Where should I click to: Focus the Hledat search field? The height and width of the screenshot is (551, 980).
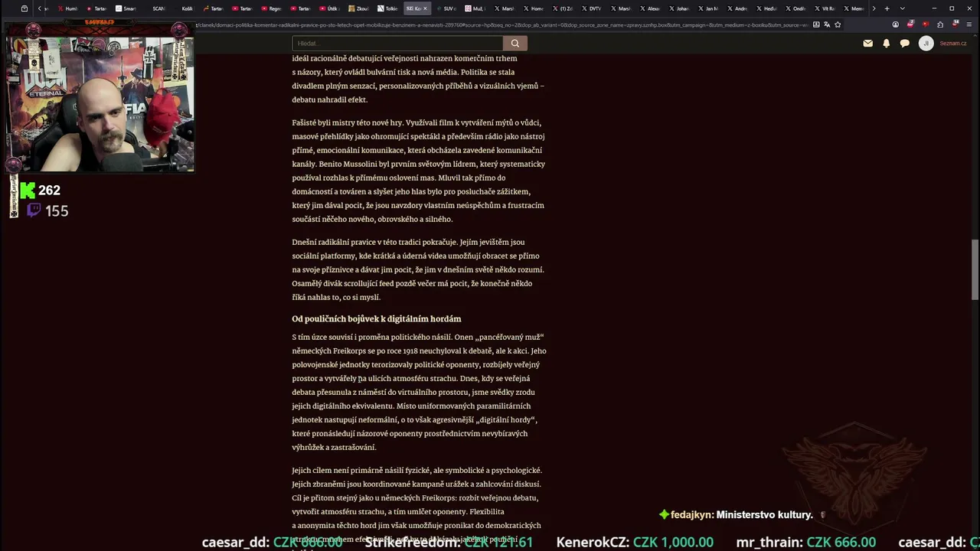397,44
